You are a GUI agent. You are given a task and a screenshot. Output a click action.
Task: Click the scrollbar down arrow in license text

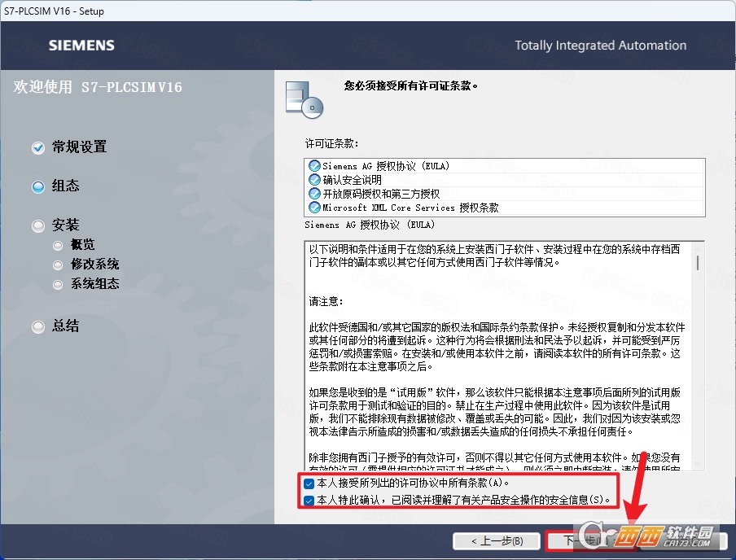coord(698,464)
